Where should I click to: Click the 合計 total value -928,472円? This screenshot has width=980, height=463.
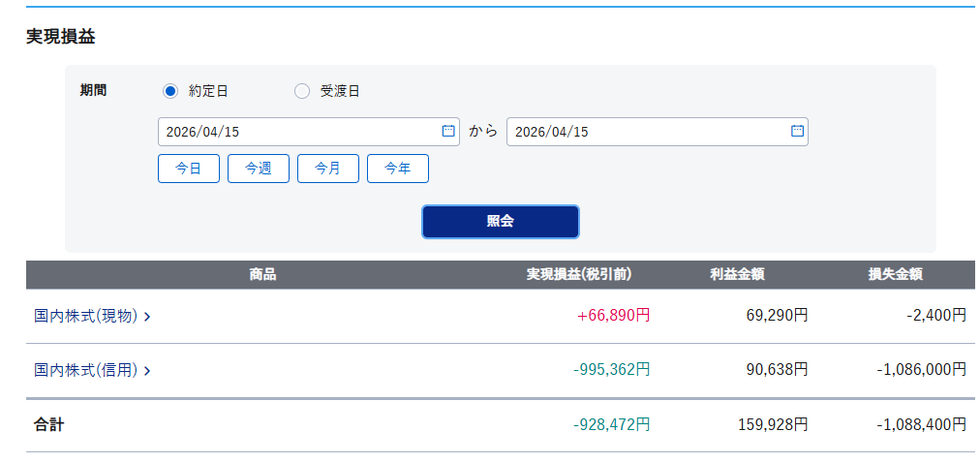611,424
